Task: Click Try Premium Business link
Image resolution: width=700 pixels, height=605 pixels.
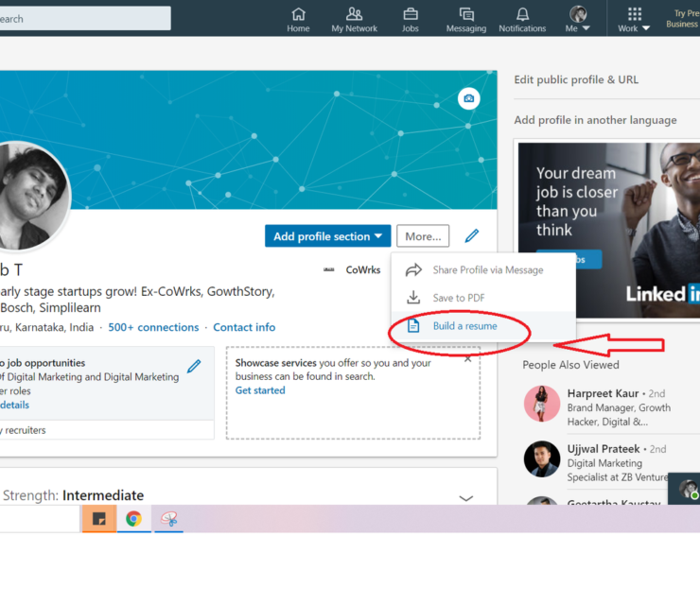Action: (683, 19)
